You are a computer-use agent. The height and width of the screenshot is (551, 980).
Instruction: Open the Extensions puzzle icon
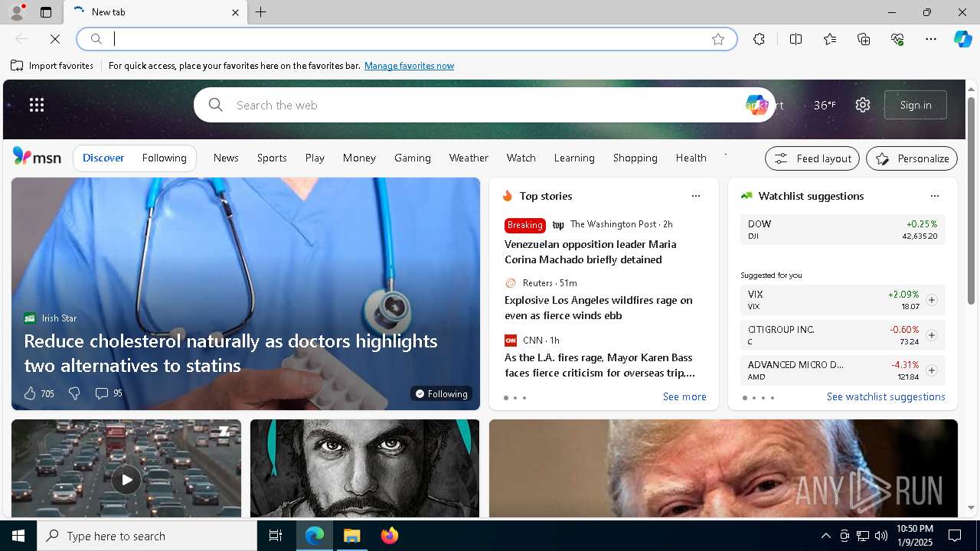click(759, 39)
